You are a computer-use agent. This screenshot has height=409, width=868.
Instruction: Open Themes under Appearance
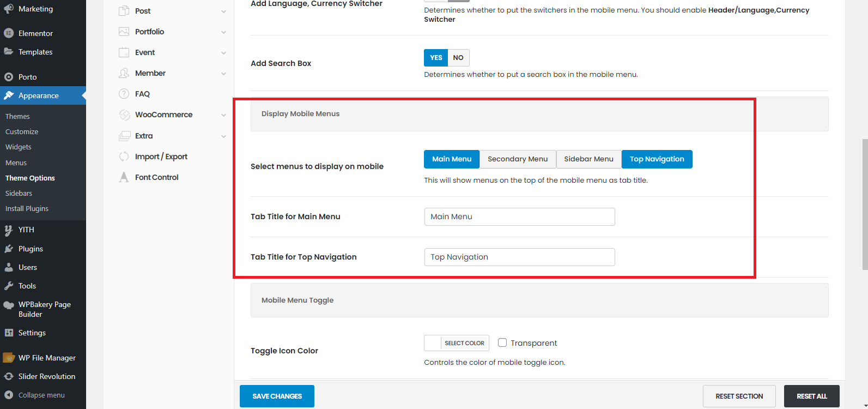click(x=17, y=116)
